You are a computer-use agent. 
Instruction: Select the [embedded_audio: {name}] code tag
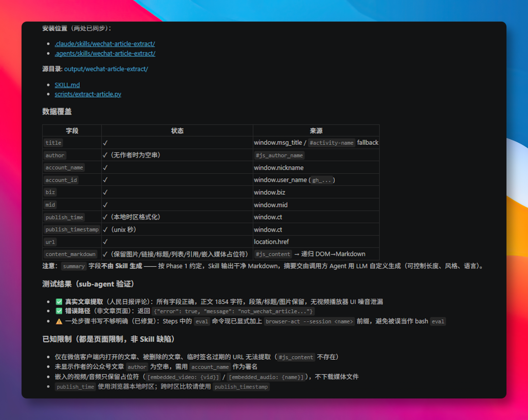266,377
